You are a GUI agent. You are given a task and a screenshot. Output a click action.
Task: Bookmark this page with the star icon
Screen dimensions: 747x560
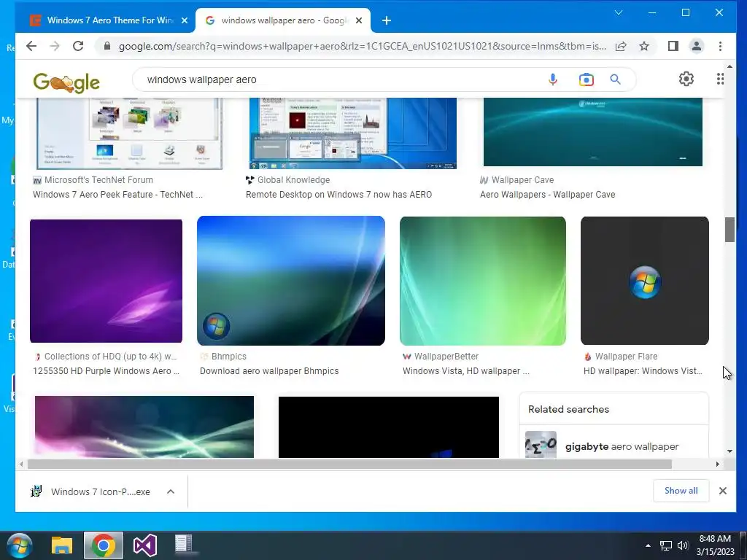point(644,46)
